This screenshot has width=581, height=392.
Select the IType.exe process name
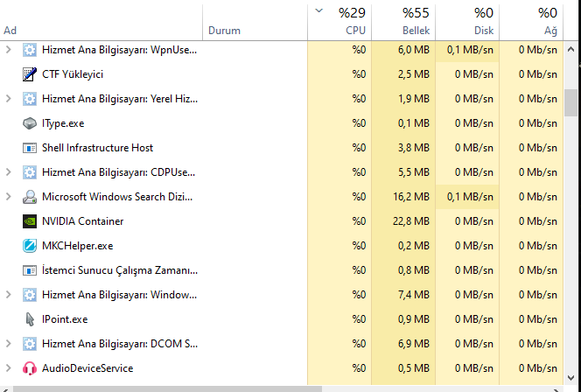pyautogui.click(x=63, y=123)
